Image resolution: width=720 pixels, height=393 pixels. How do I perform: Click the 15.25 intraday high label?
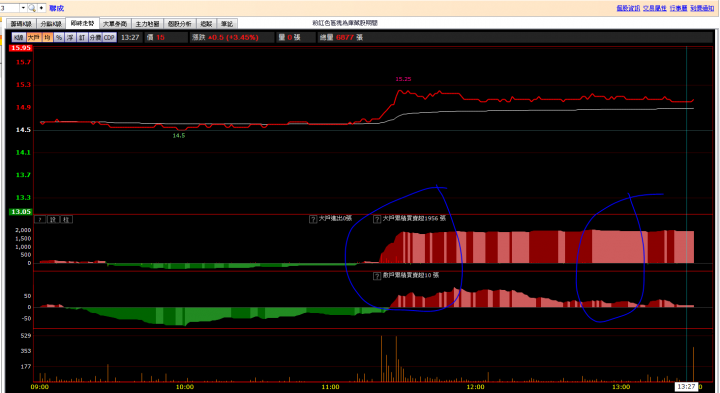click(x=404, y=79)
